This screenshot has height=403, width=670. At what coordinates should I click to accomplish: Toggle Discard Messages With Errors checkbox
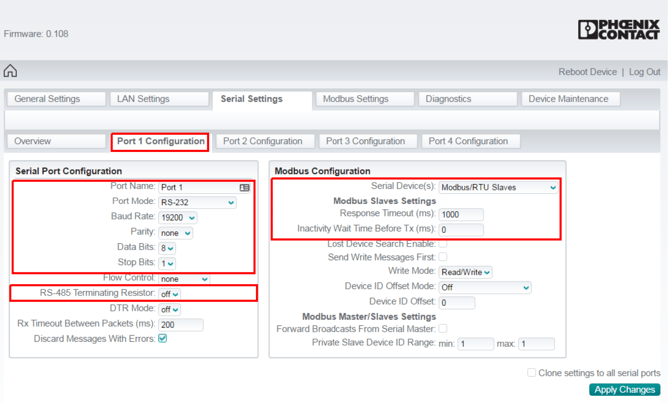163,339
